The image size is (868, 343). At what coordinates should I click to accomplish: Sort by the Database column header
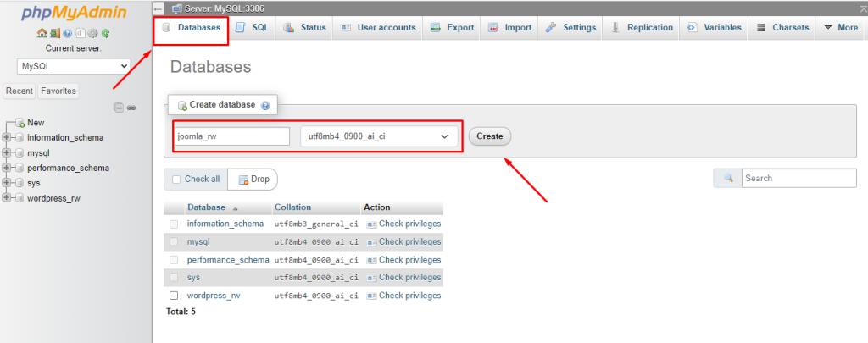207,207
